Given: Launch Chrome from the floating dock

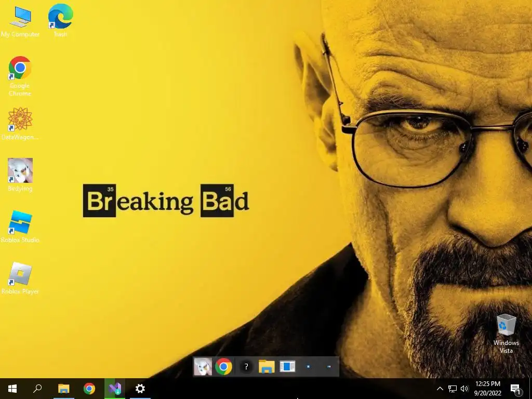Looking at the screenshot, I should coord(223,366).
